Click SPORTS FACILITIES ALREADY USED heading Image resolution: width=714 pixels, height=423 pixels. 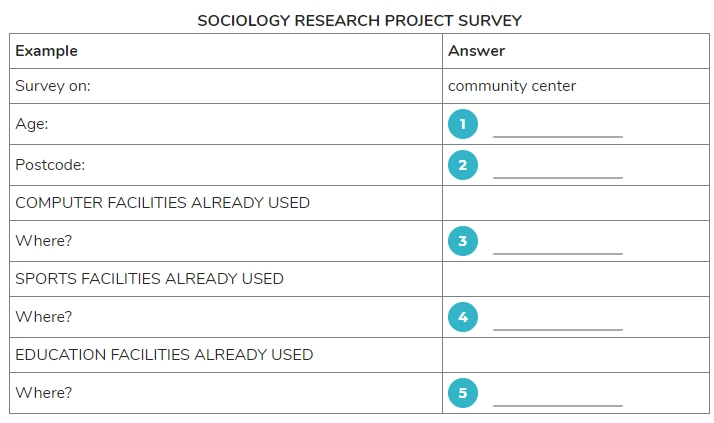[x=149, y=279]
